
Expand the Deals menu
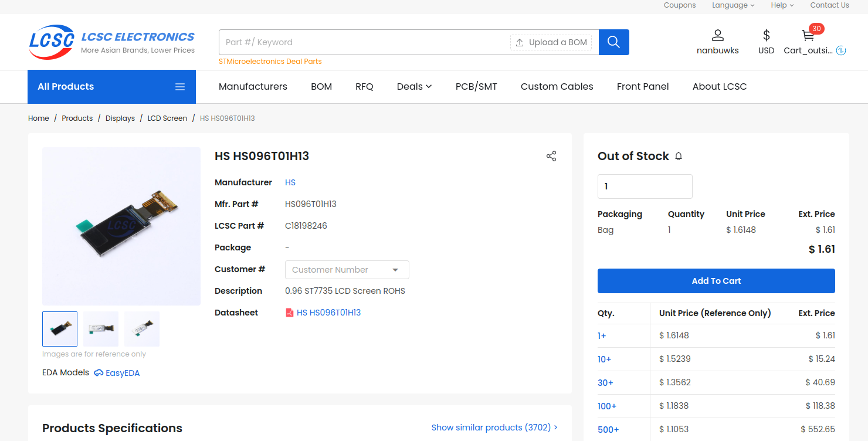[x=414, y=87]
